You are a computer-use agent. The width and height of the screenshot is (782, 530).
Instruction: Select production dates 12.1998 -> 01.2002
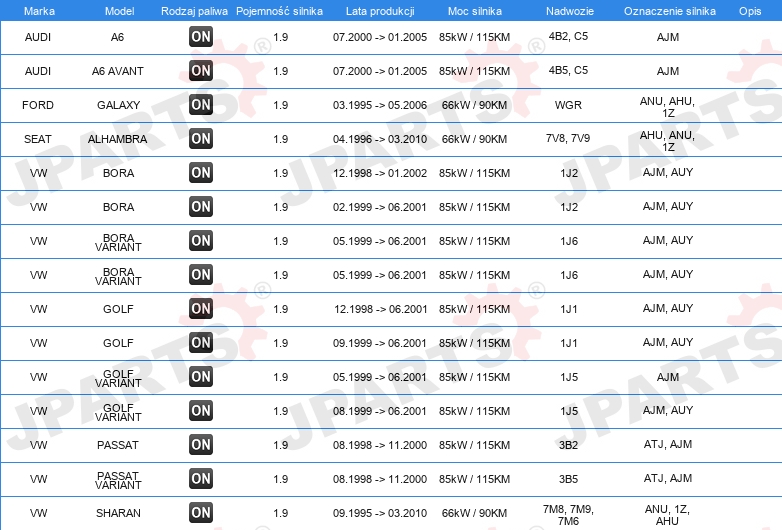380,173
